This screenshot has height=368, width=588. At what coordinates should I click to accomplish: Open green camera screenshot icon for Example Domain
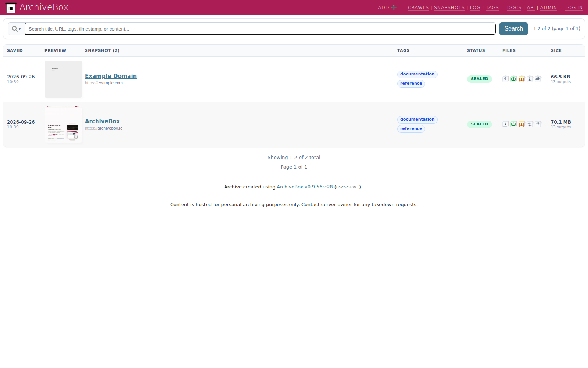[514, 79]
